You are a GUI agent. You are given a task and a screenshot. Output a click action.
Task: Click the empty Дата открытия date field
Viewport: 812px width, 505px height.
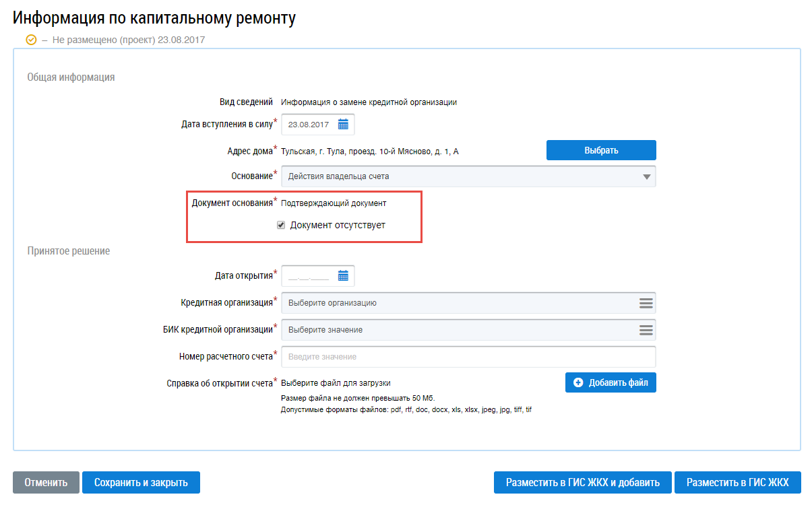[x=309, y=276]
